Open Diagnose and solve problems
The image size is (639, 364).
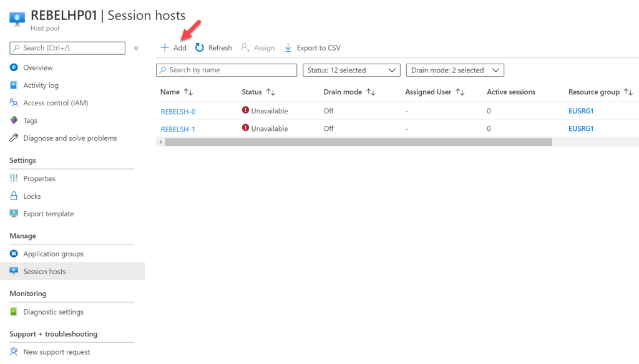click(x=14, y=138)
